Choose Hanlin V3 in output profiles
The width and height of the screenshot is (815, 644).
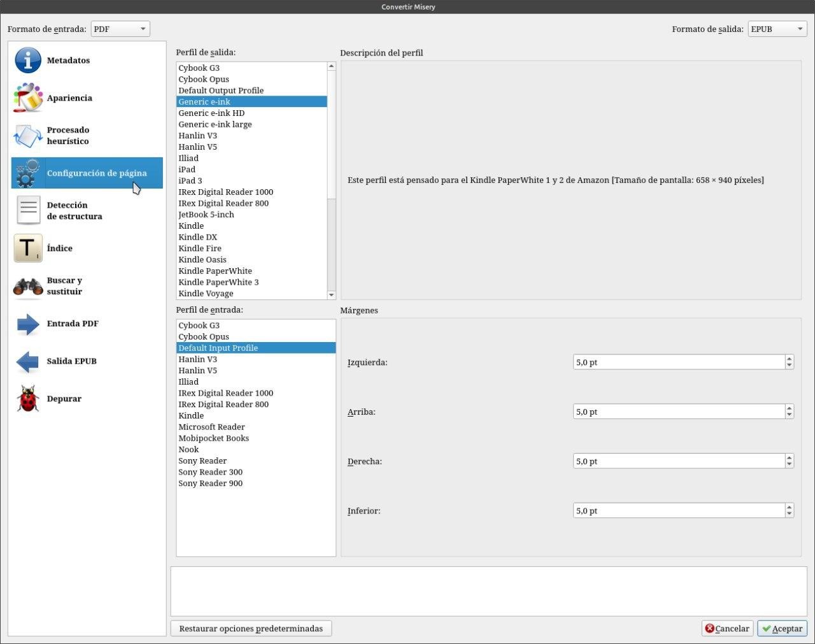(x=252, y=136)
